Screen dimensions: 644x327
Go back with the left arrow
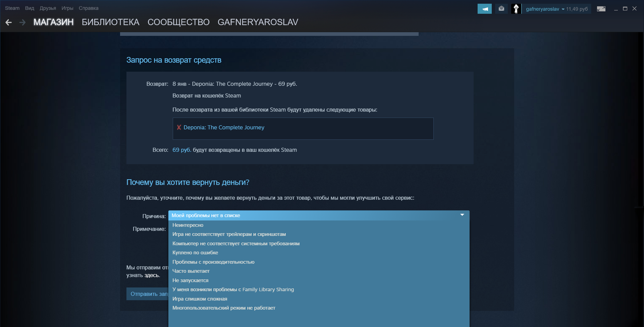9,22
